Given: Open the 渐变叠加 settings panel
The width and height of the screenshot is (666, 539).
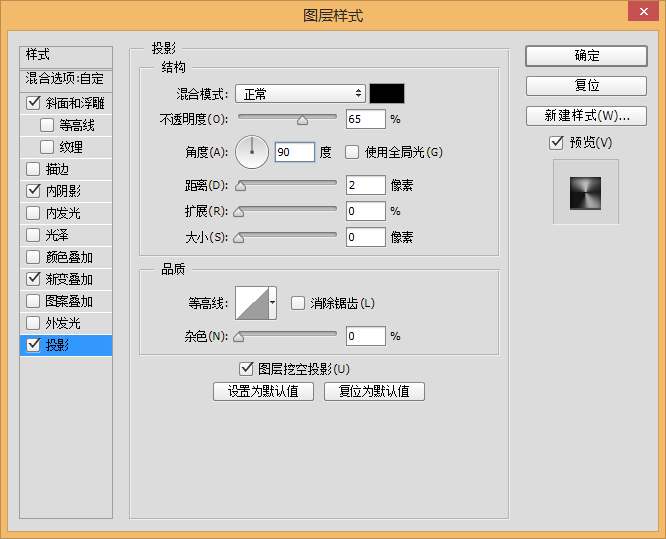Looking at the screenshot, I should tap(69, 279).
